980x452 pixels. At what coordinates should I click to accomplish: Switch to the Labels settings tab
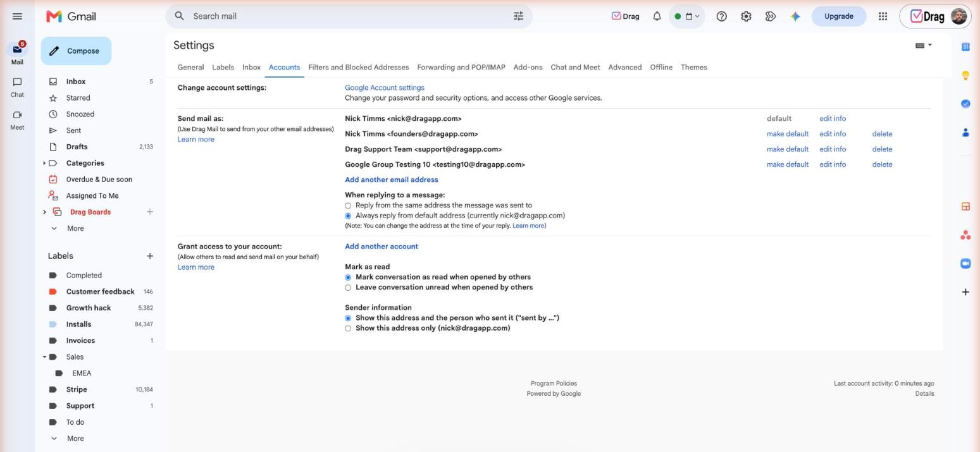pyautogui.click(x=223, y=67)
